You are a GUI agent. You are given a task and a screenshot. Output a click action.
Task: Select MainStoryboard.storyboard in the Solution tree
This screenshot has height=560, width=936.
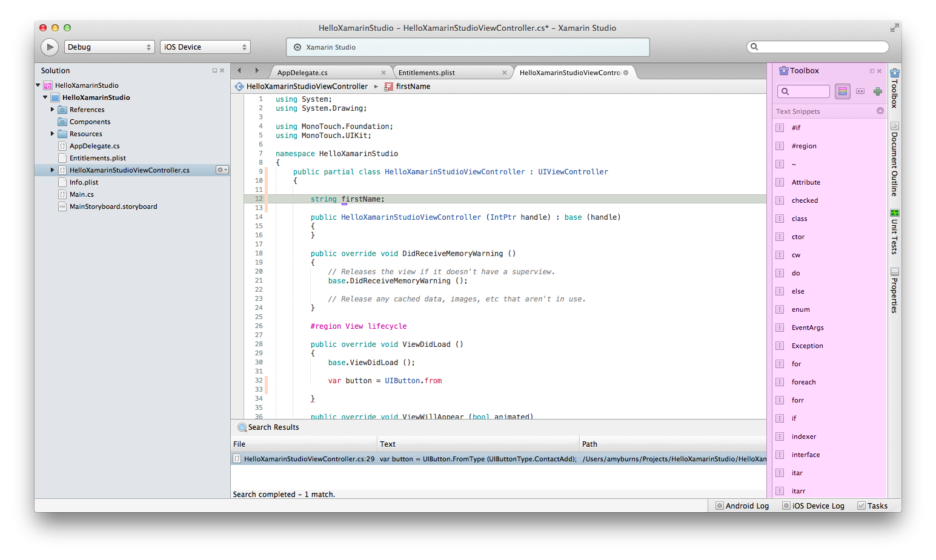113,206
